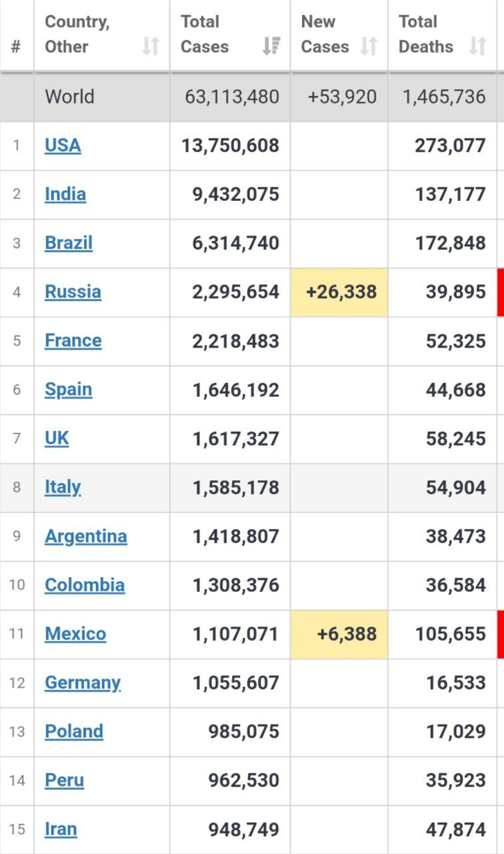This screenshot has height=854, width=504.
Task: Sort by Country column sort icon
Action: (x=151, y=47)
